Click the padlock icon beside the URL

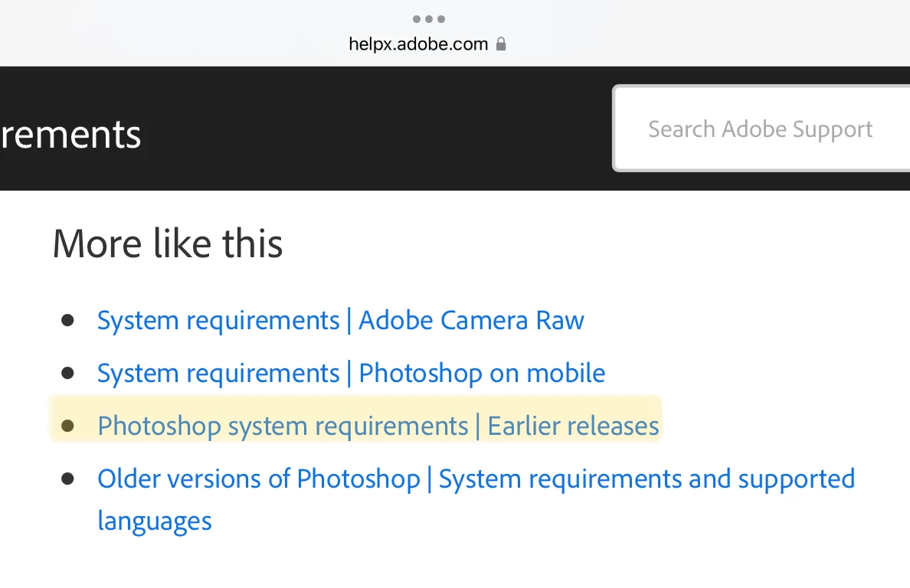point(501,44)
